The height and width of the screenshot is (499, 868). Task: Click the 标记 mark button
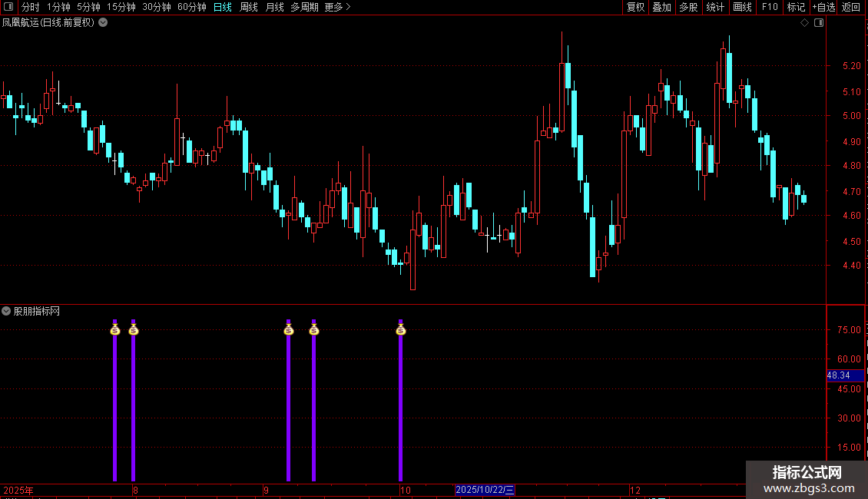(x=796, y=7)
